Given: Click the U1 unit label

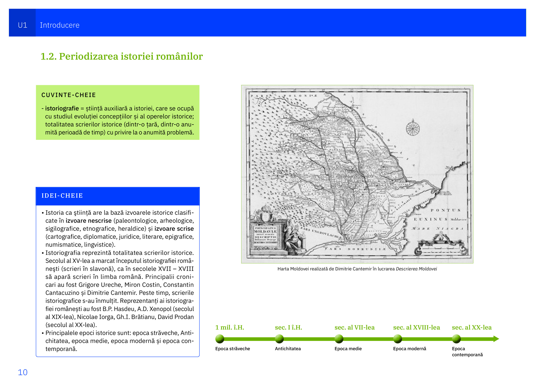Looking at the screenshot, I should pos(22,25).
